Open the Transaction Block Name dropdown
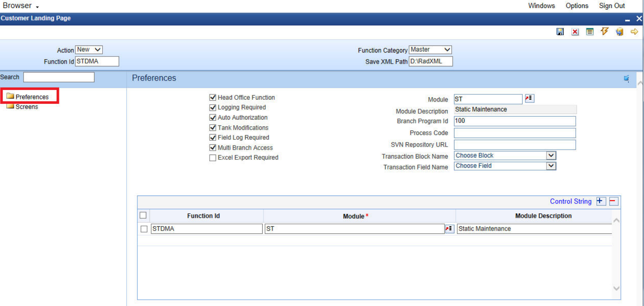Image resolution: width=644 pixels, height=306 pixels. 505,155
